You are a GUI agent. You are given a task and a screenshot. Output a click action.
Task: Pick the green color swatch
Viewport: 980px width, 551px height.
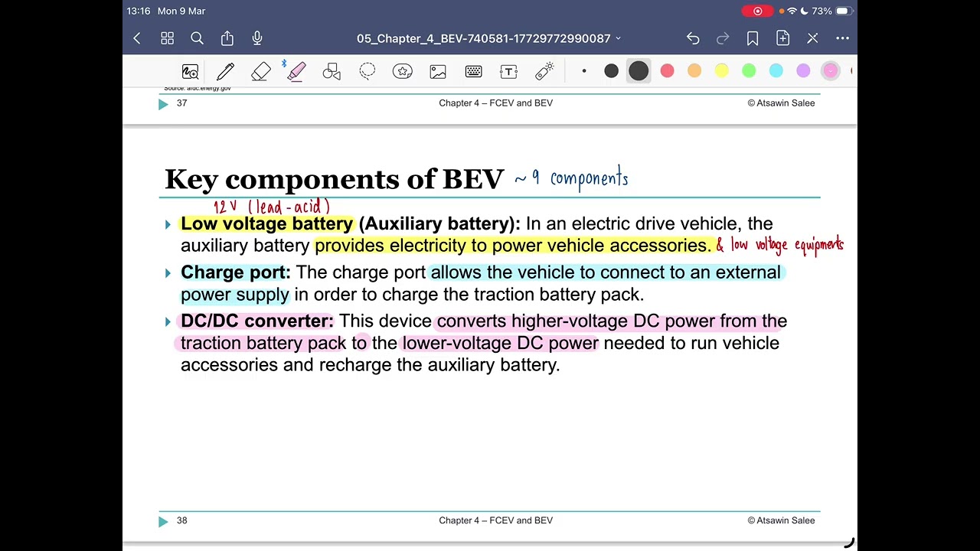(749, 71)
